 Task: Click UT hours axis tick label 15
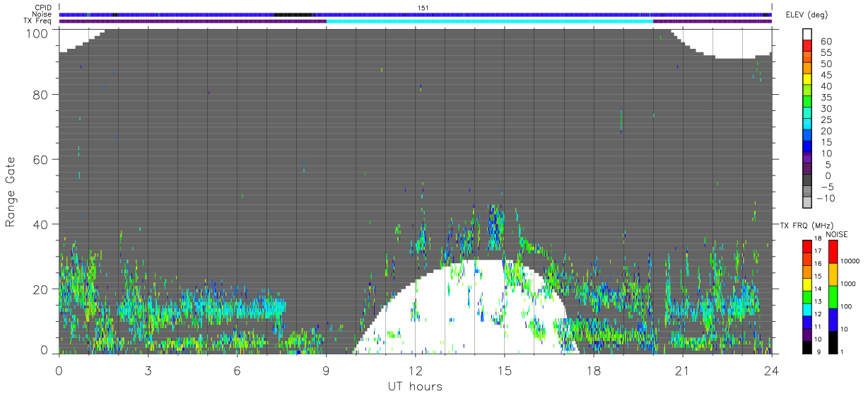504,370
